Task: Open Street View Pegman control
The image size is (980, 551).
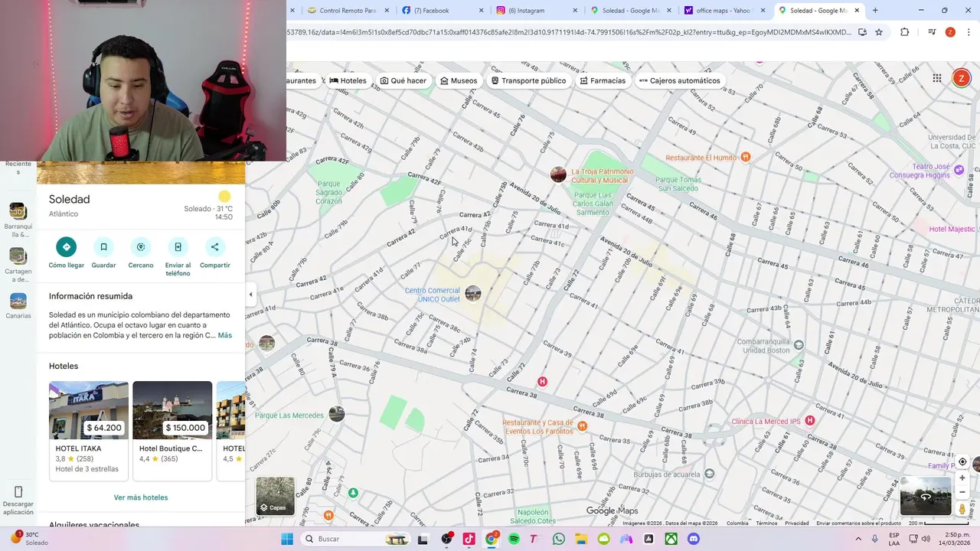Action: click(x=962, y=509)
